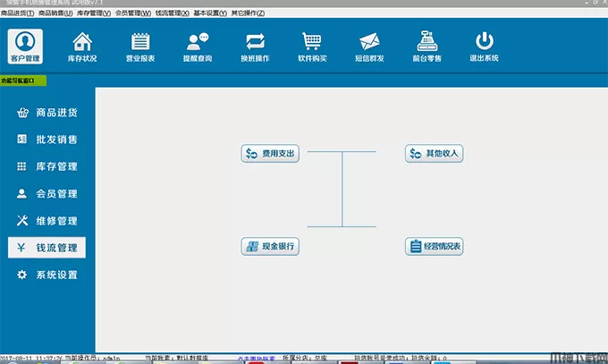Select 库存管理 in the sidebar
This screenshot has height=364, width=608.
coord(46,166)
